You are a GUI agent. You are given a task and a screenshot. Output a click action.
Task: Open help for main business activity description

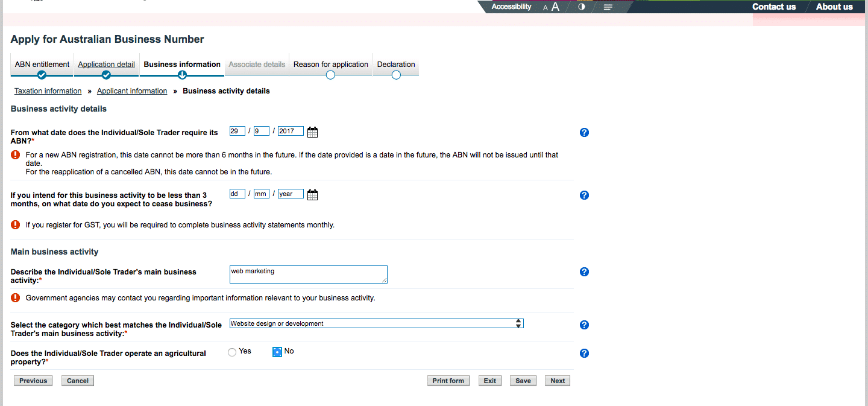584,272
